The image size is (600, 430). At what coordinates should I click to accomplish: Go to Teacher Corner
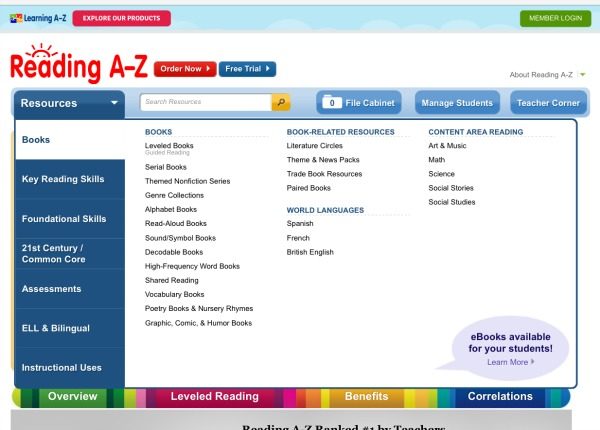pyautogui.click(x=548, y=103)
